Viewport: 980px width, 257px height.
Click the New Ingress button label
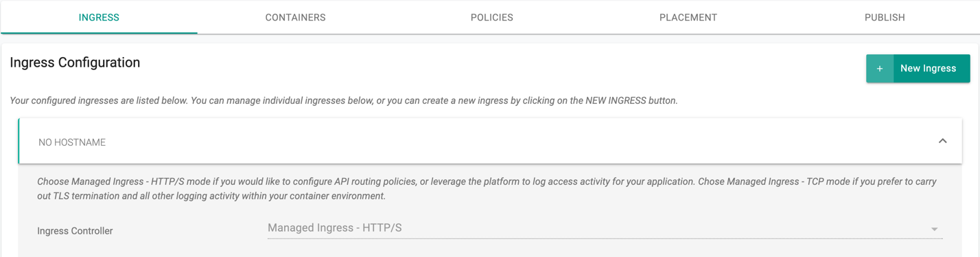[x=928, y=69]
